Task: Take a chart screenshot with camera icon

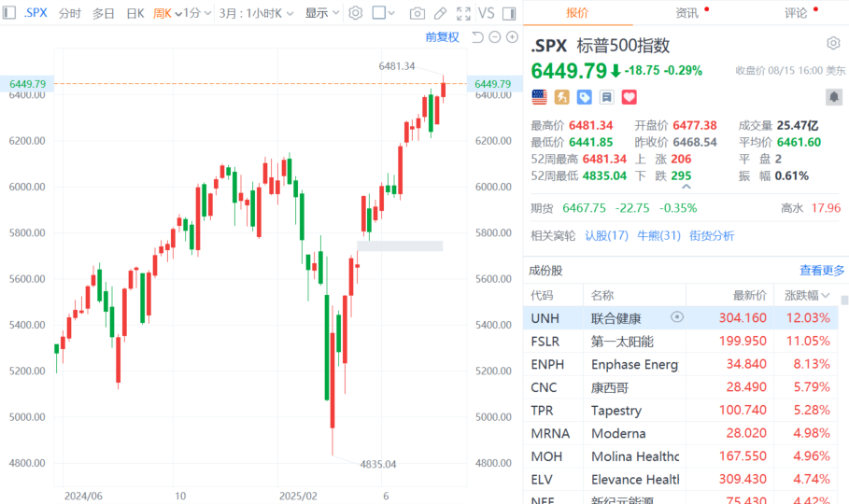Action: tap(417, 13)
